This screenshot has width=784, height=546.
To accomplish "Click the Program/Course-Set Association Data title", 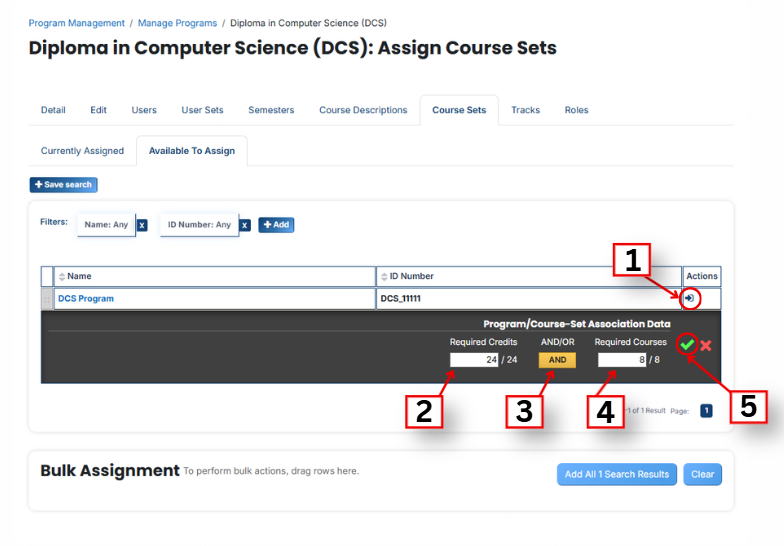I will point(577,324).
